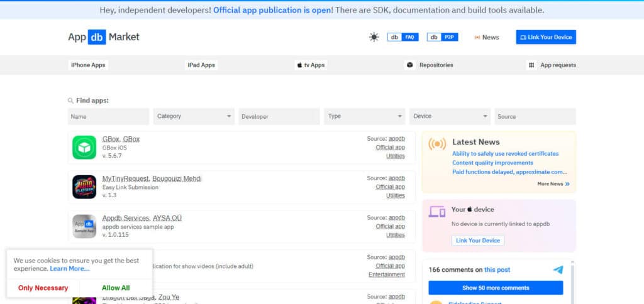Focus the Source filter field
644x304 pixels.
pos(535,117)
